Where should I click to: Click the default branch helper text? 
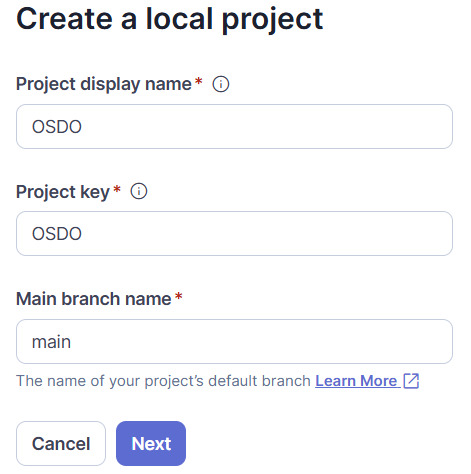(x=163, y=381)
